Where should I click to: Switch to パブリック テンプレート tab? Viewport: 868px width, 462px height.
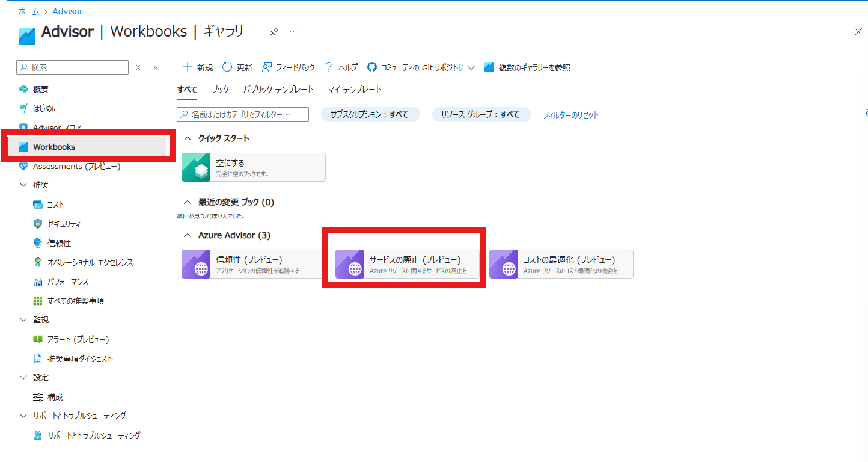278,90
